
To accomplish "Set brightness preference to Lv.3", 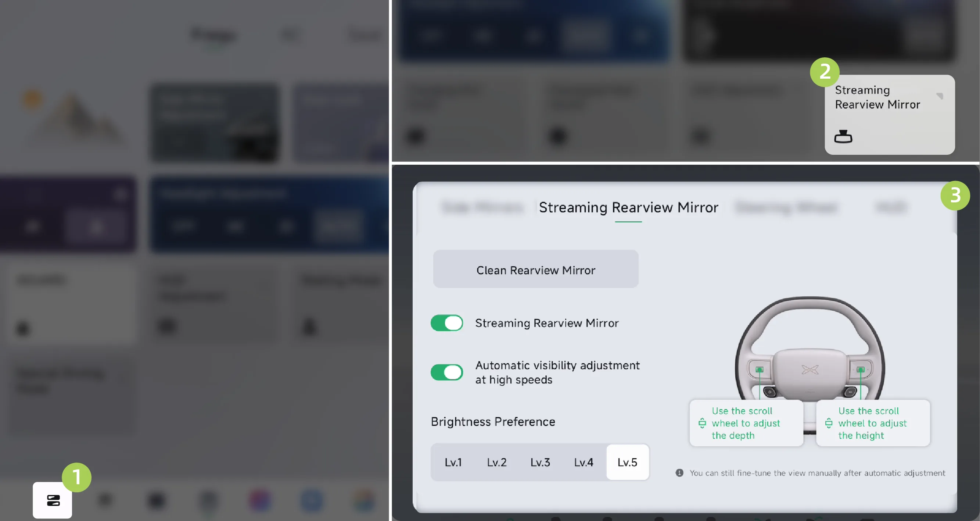I will (540, 462).
